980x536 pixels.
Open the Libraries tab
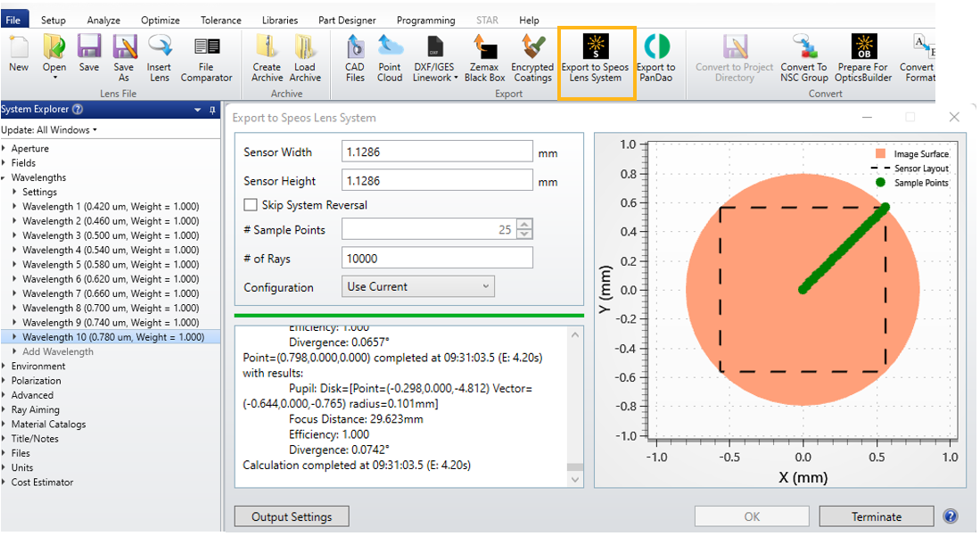point(279,20)
